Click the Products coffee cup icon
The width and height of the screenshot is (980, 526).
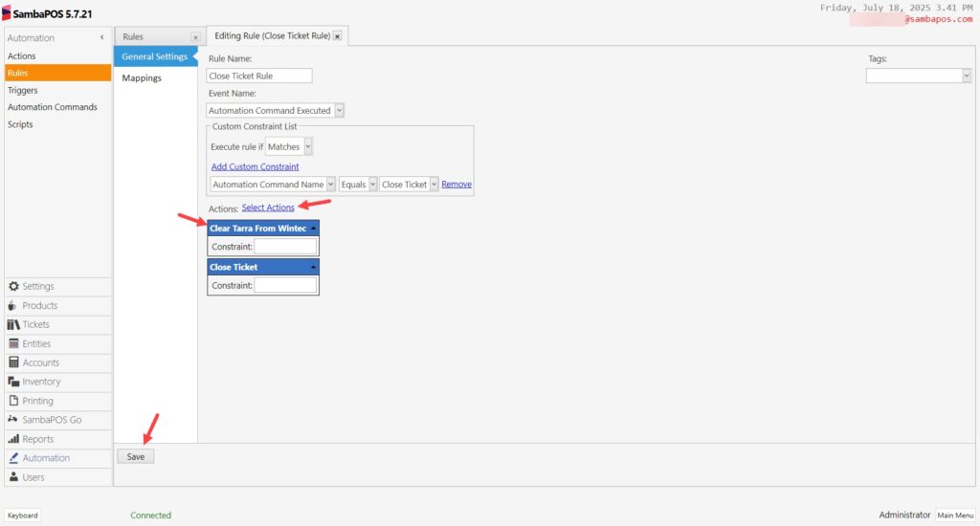(11, 305)
